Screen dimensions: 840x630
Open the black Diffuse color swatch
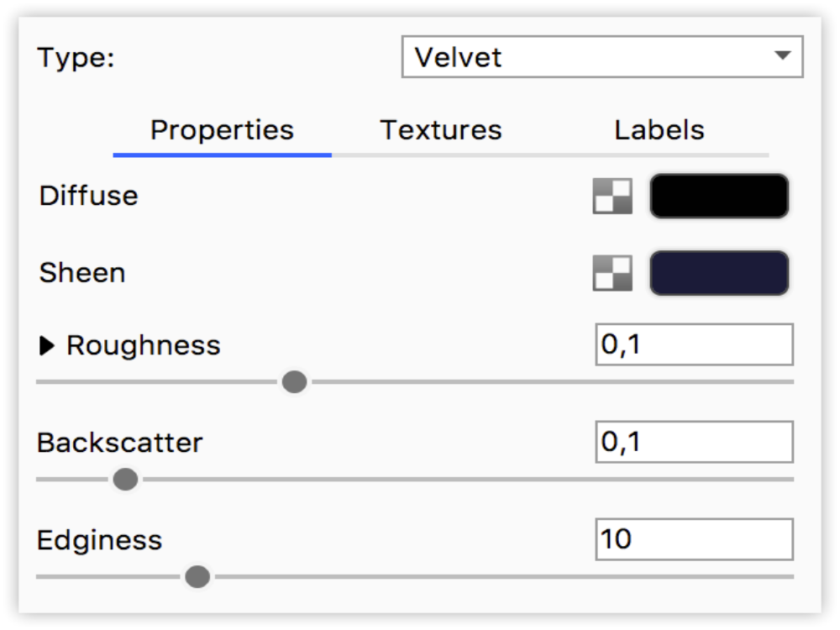coord(719,197)
